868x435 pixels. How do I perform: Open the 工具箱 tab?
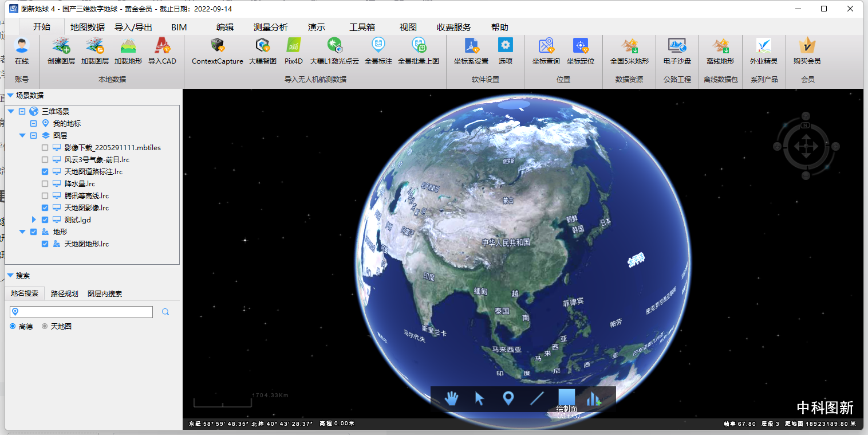point(362,27)
